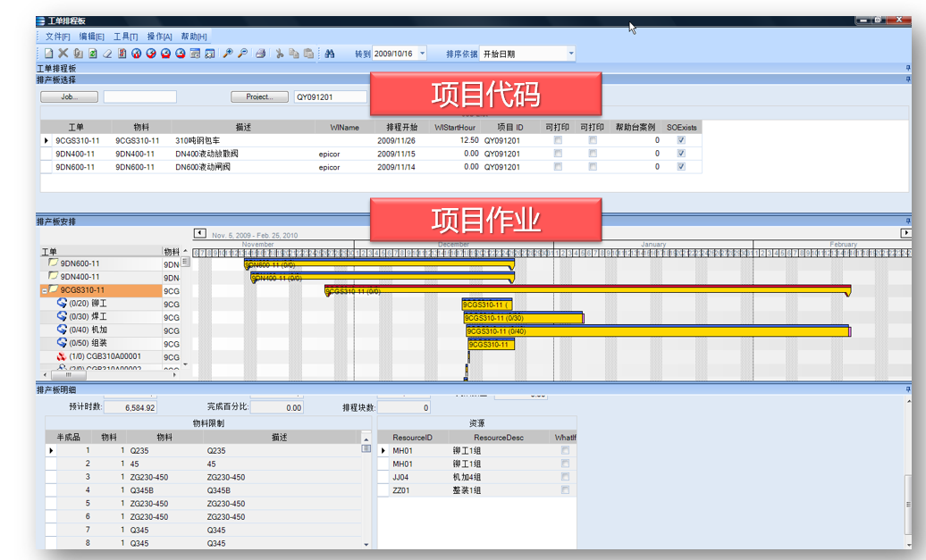Click the calendar with people toolbar icon

[210, 54]
